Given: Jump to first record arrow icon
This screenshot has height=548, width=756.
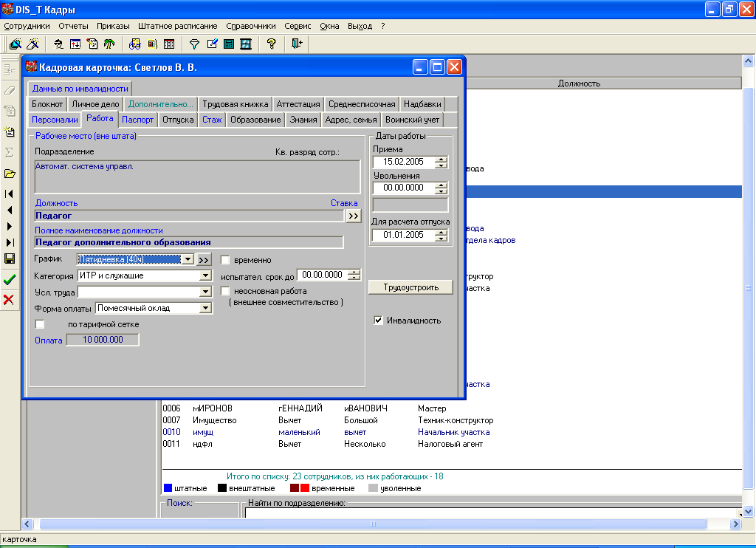Looking at the screenshot, I should [x=10, y=193].
